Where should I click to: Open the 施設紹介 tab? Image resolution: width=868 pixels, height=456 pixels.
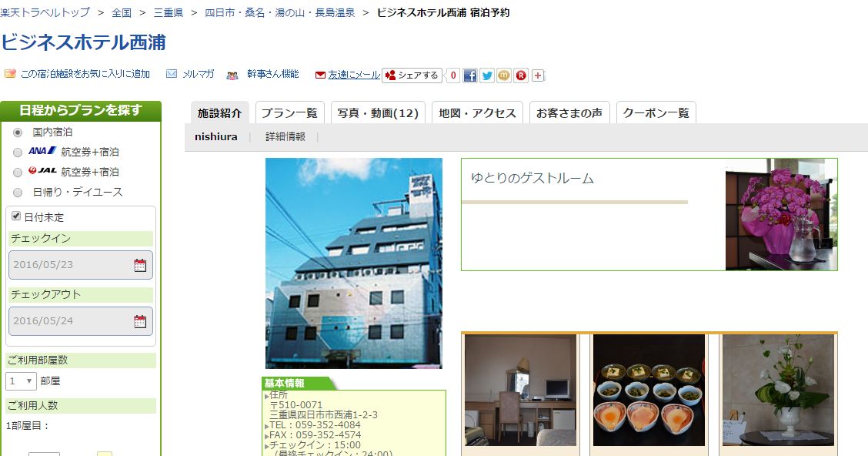pos(220,113)
